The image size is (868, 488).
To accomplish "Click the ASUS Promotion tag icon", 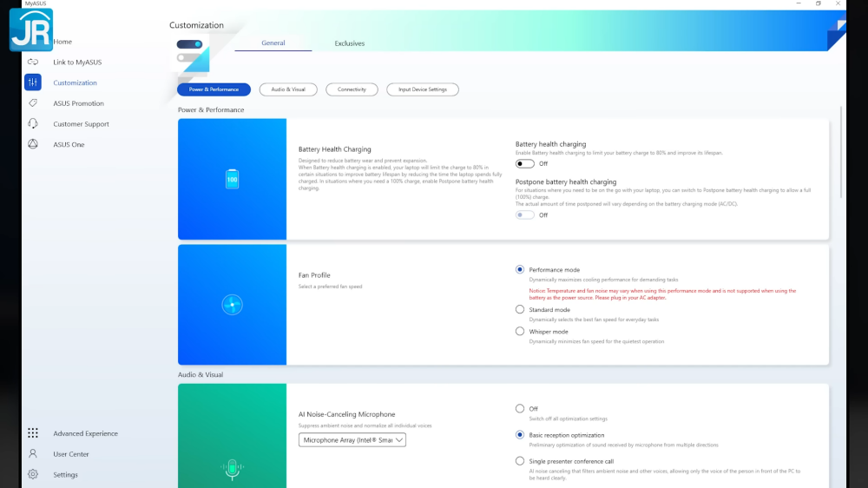I will click(33, 103).
